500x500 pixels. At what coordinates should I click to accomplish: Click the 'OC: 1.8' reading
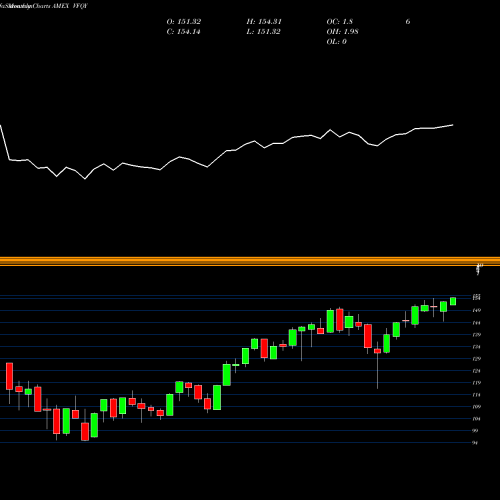tap(339, 22)
